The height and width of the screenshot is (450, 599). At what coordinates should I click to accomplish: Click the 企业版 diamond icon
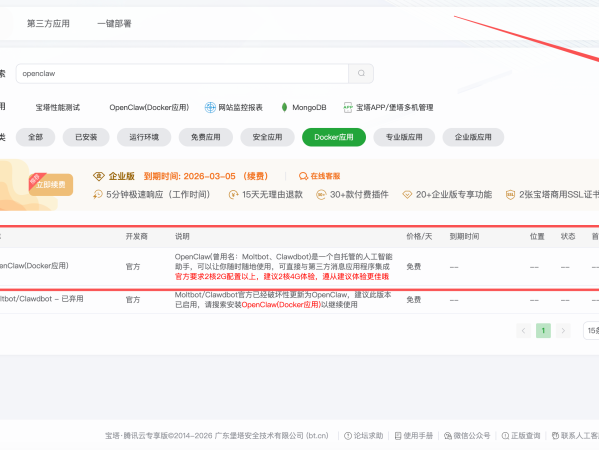pos(99,176)
